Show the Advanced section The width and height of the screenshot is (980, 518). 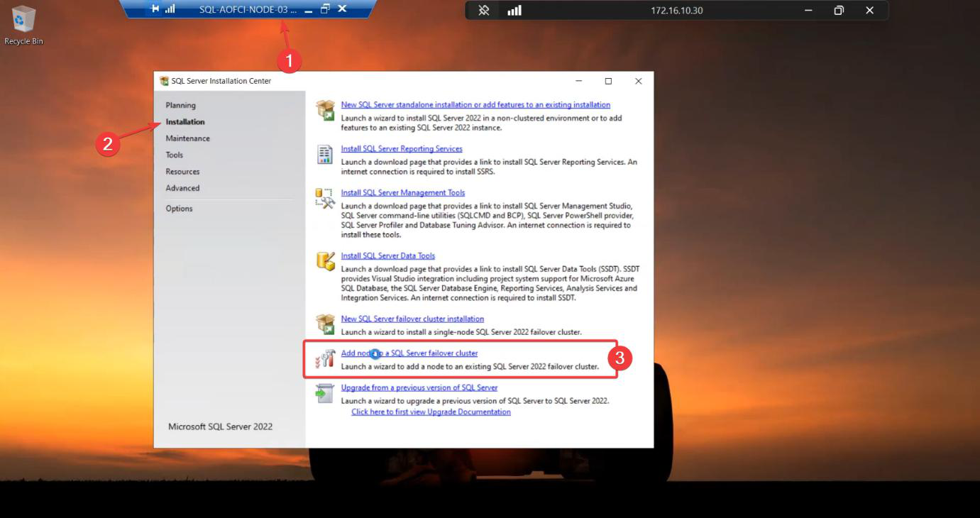[182, 188]
